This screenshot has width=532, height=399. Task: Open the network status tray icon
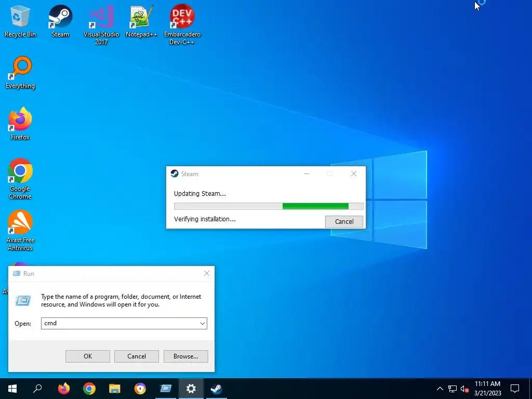453,389
